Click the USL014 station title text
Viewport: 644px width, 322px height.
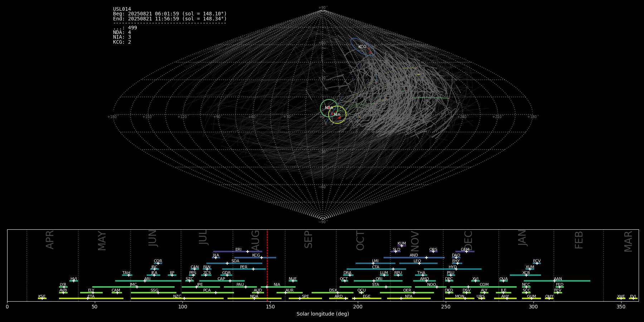click(x=122, y=9)
